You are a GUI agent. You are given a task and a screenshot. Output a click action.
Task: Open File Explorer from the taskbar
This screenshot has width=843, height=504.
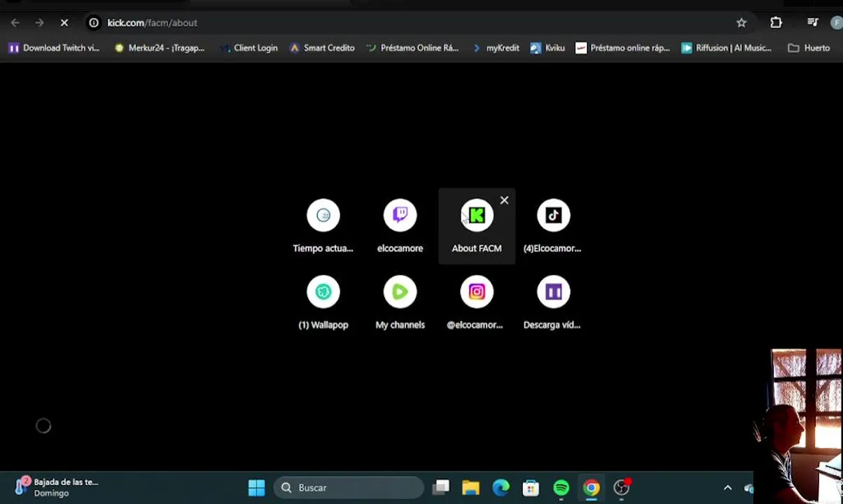(x=471, y=488)
